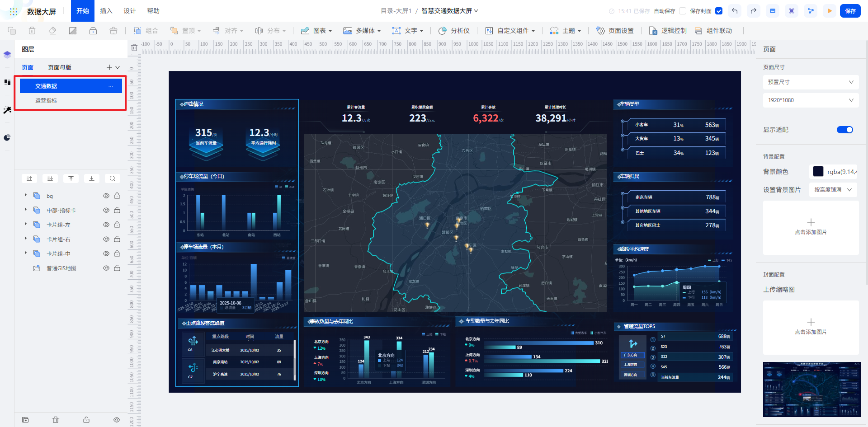Click the undo arrow icon
The width and height of the screenshot is (868, 427).
(x=735, y=11)
